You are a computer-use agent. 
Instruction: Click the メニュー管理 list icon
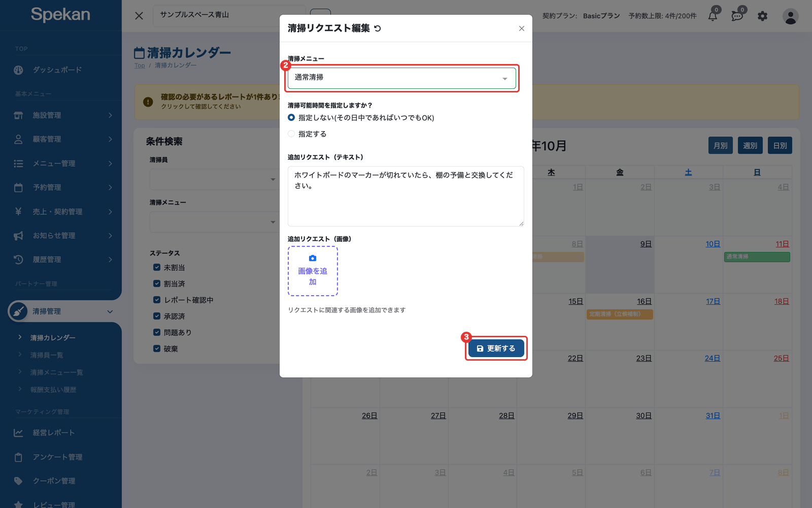(x=18, y=164)
